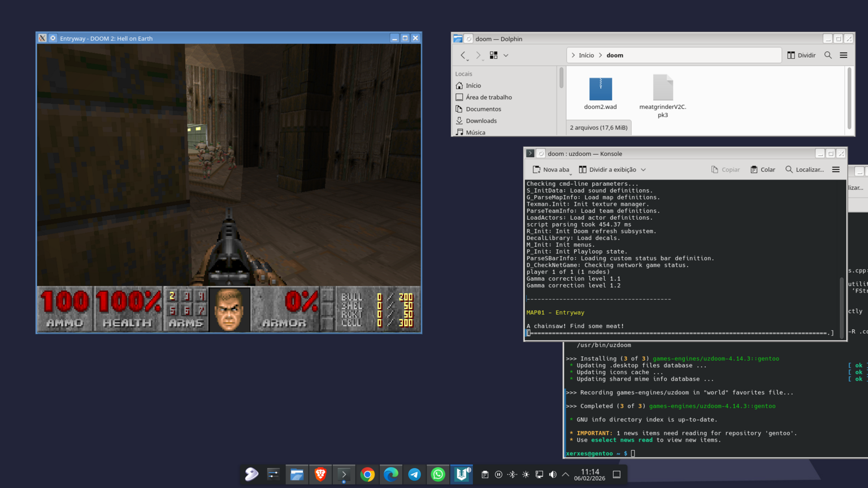
Task: Expand the Dividir a exibição dropdown
Action: (643, 169)
